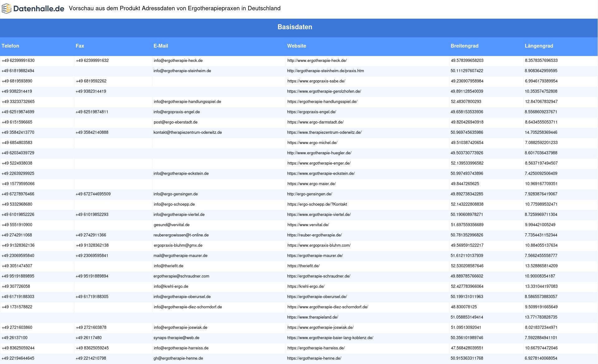Image resolution: width=598 pixels, height=364 pixels.
Task: Open website http://www.ergotherapie-heck.de/
Action: click(317, 61)
